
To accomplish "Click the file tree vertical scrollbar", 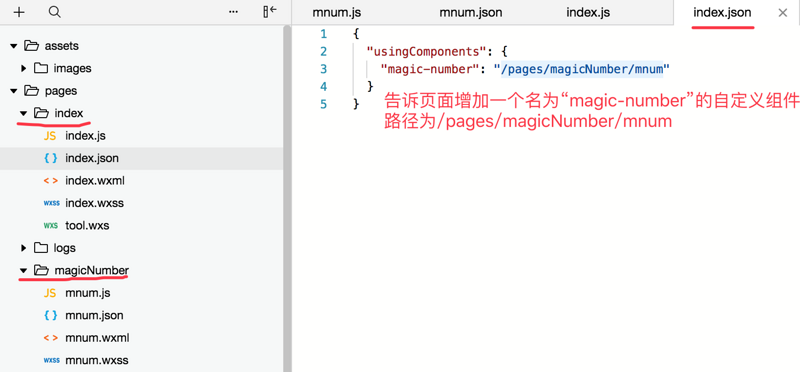I will pos(287,199).
